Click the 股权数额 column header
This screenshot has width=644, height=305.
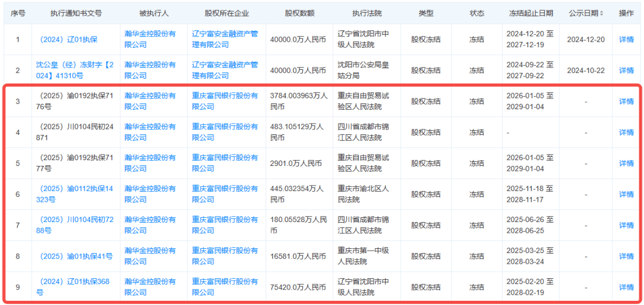point(299,14)
